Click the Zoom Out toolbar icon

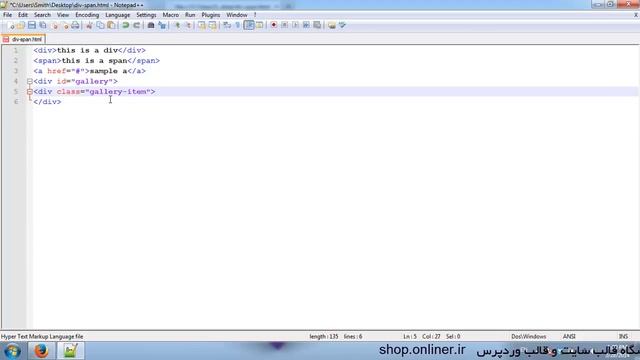pyautogui.click(x=188, y=25)
